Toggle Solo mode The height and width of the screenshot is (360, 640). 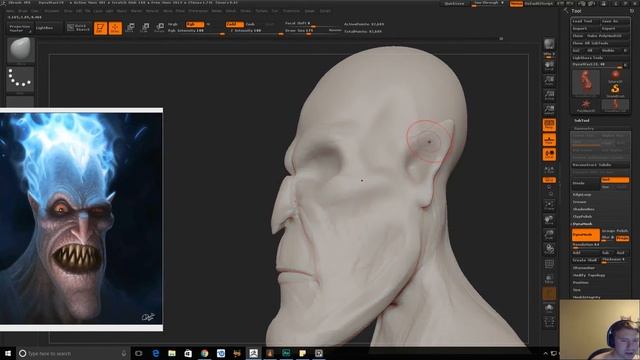(x=549, y=308)
